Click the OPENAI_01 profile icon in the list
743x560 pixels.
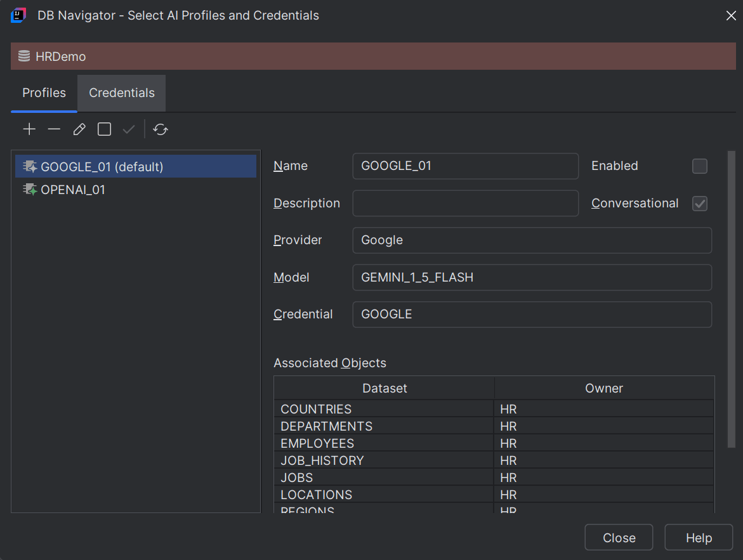[29, 189]
